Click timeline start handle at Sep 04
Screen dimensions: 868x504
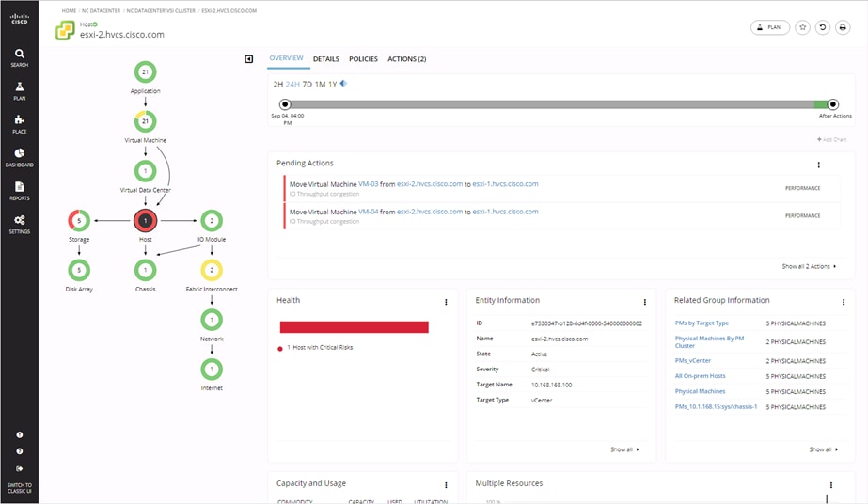coord(285,104)
